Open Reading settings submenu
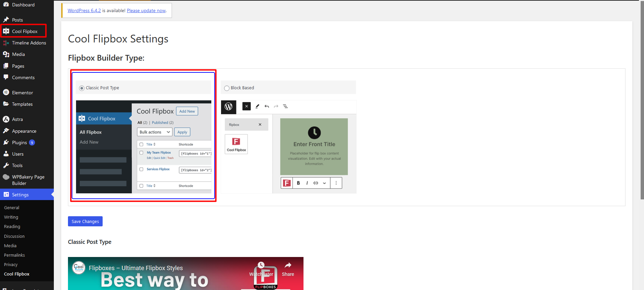This screenshot has height=290, width=644. click(x=12, y=226)
